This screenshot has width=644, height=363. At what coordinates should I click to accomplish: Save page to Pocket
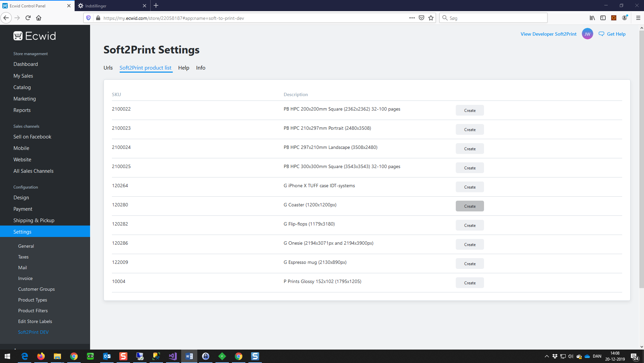[x=421, y=18]
